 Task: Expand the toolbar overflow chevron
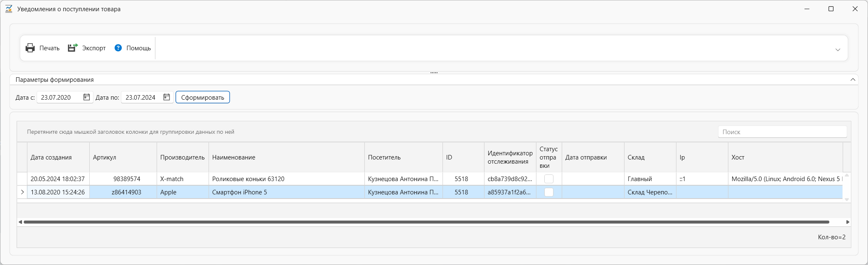838,50
